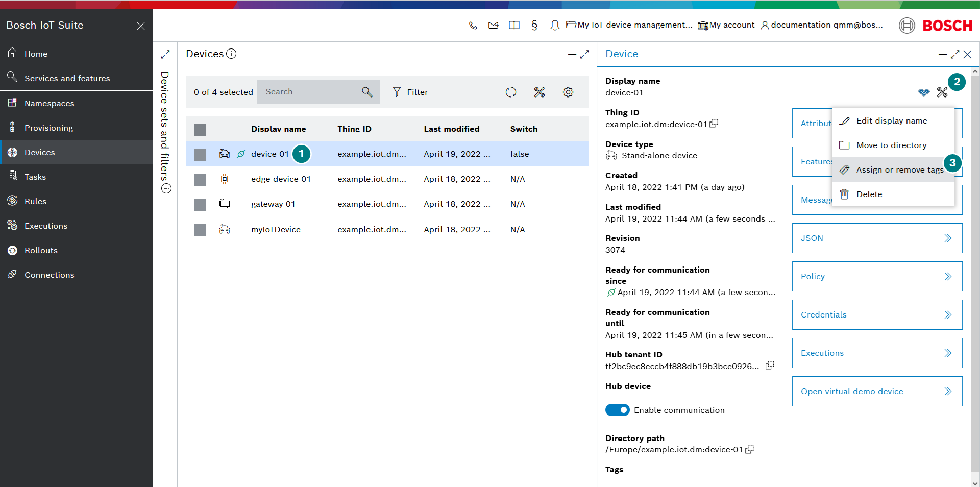Click the search magnifier icon

coord(367,92)
